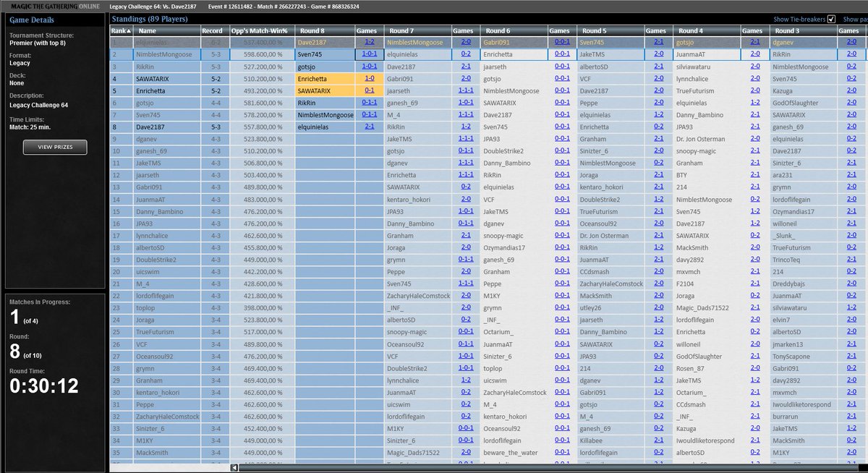Screen dimensions: 868x473
Task: Click the Round 7 column header
Action: coord(417,31)
